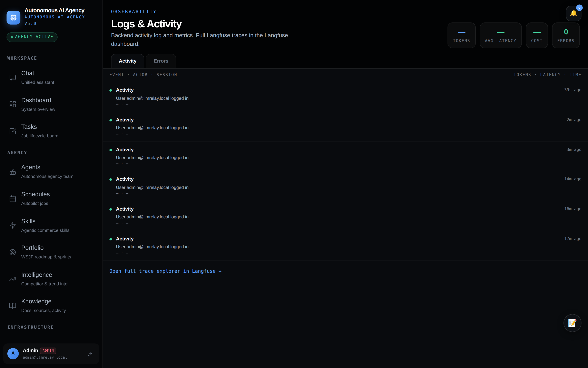
Task: Click the Knowledge book icon
Action: [13, 306]
